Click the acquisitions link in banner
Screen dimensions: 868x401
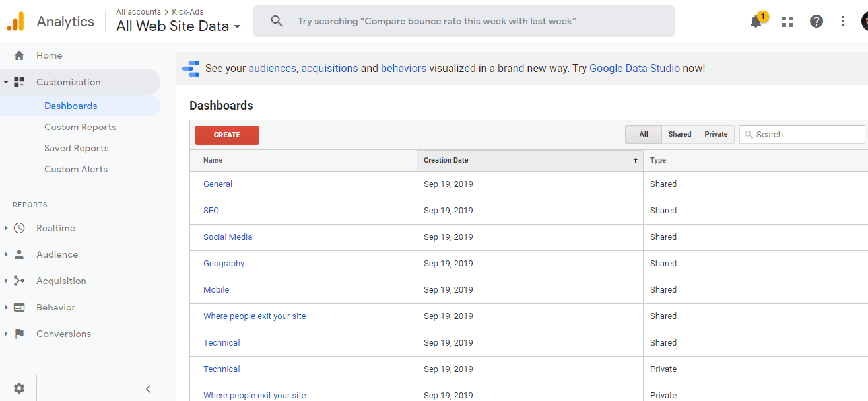coord(329,68)
